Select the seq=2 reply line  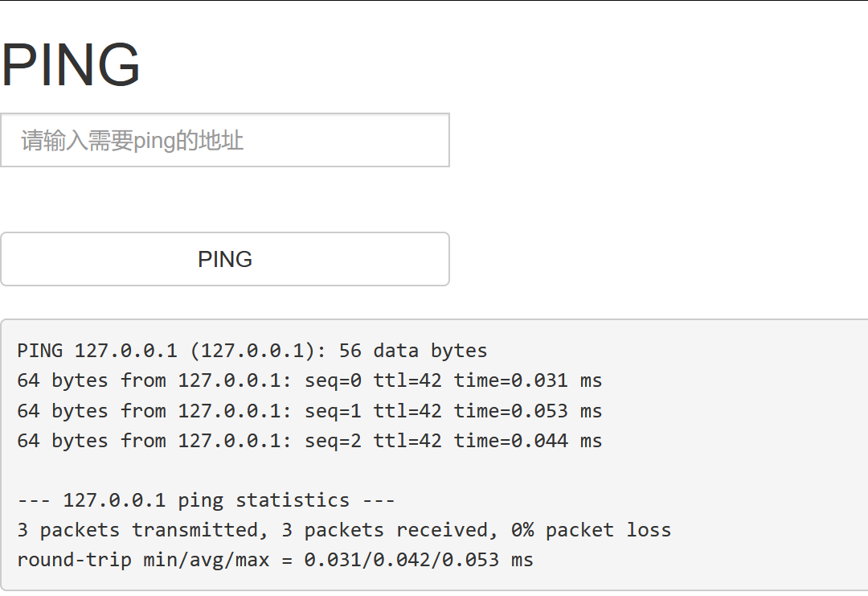point(309,441)
